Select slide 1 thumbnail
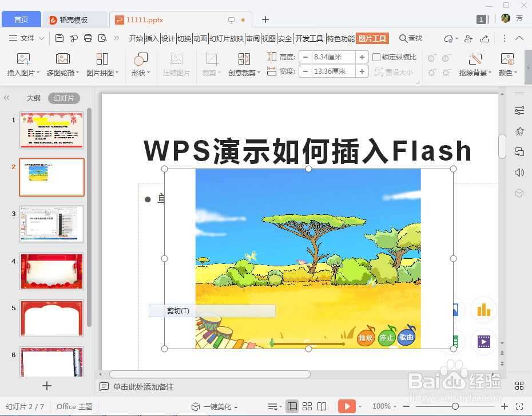Image resolution: width=532 pixels, height=416 pixels. (x=51, y=130)
